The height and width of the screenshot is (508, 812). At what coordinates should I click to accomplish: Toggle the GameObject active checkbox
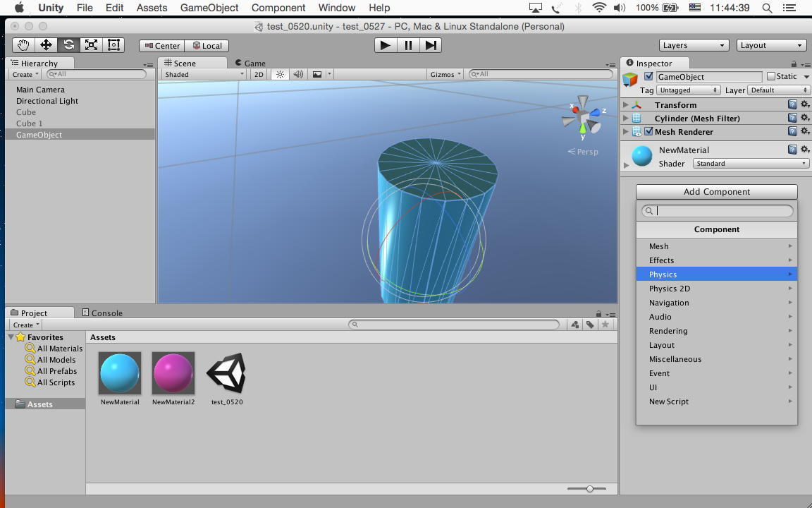pos(648,76)
